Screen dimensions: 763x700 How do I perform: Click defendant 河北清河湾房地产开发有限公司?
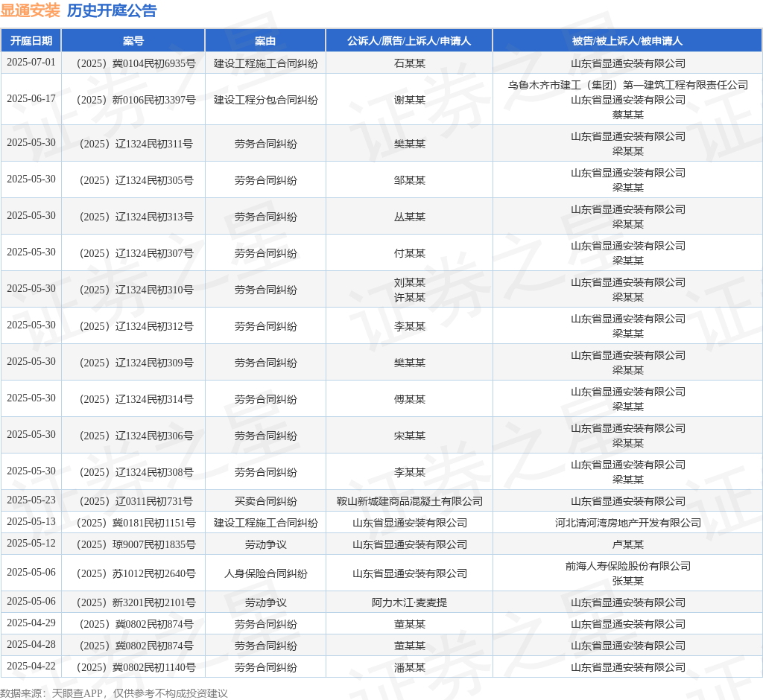tap(627, 523)
